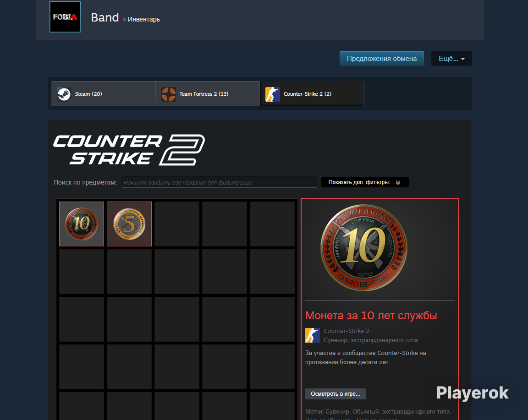Open Предложения обмена trade offers
The image size is (528, 420).
381,59
